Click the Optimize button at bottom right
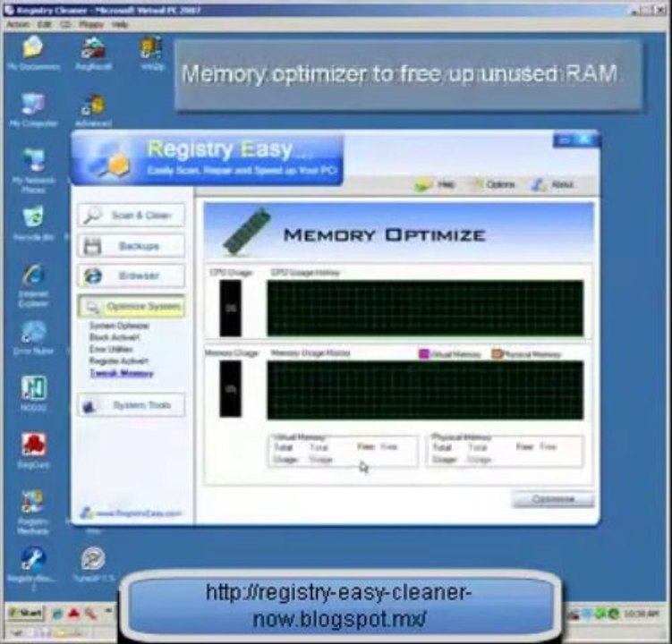Screen dimensions: 672x644 (553, 499)
